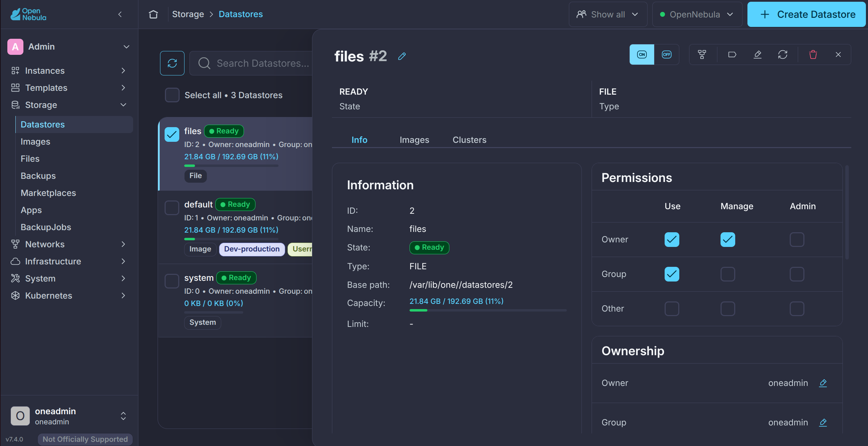Enable Other Manage permission

click(728, 309)
